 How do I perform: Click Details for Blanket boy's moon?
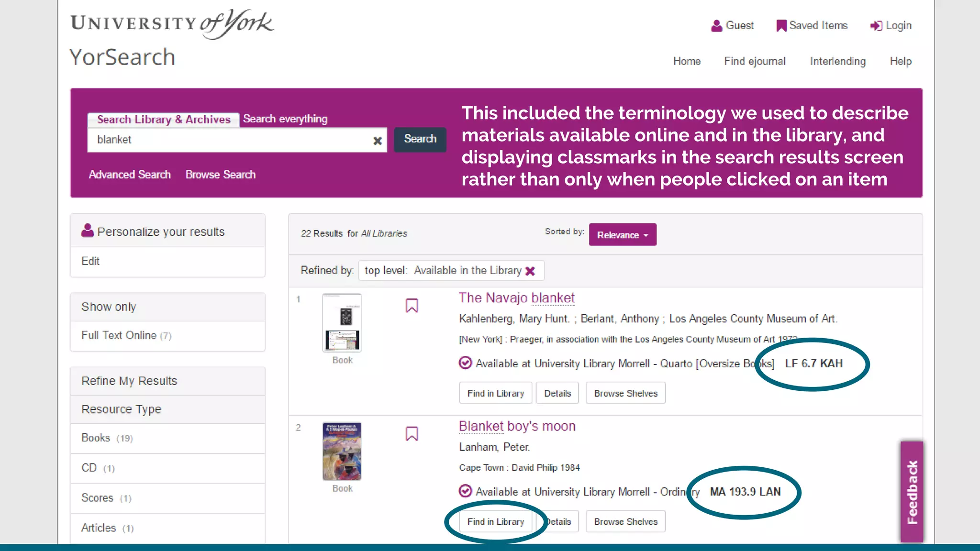pyautogui.click(x=558, y=521)
